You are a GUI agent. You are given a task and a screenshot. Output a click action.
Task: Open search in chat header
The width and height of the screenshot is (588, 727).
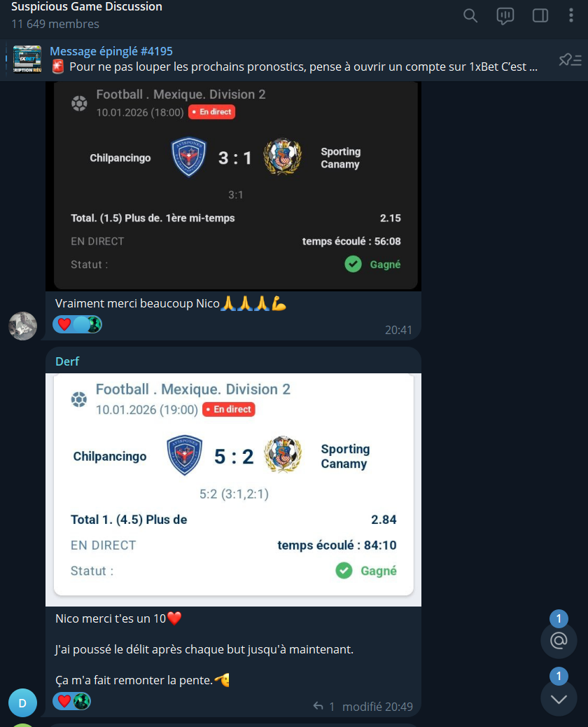point(470,16)
